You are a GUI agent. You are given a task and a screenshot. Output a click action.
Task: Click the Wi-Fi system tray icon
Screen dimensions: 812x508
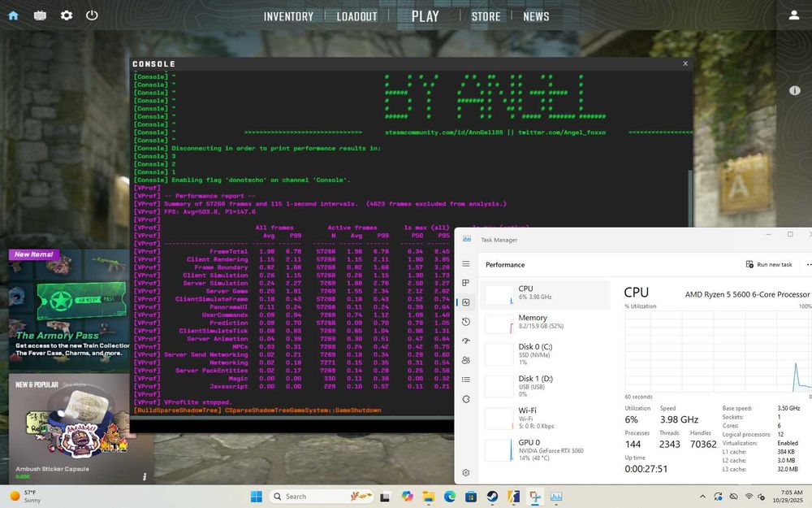[x=749, y=497]
